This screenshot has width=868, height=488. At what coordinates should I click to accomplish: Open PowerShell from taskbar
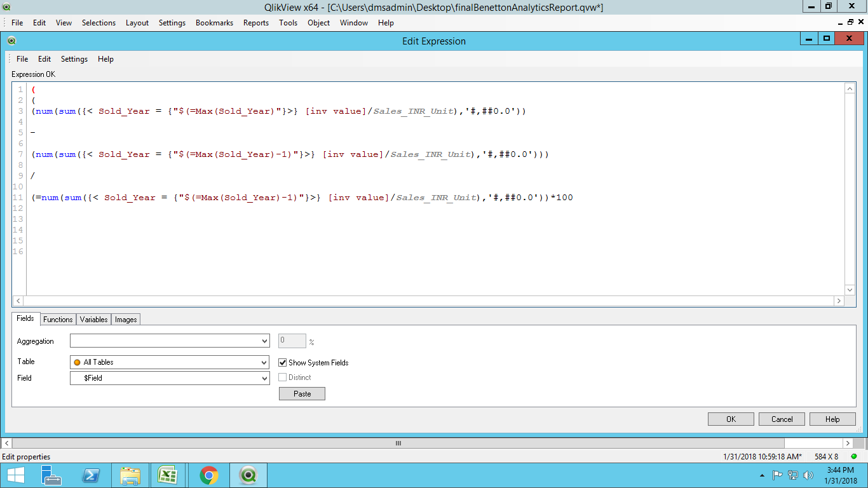tap(91, 475)
